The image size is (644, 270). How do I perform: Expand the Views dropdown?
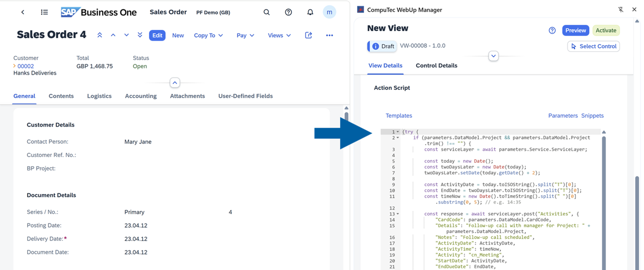click(x=279, y=35)
